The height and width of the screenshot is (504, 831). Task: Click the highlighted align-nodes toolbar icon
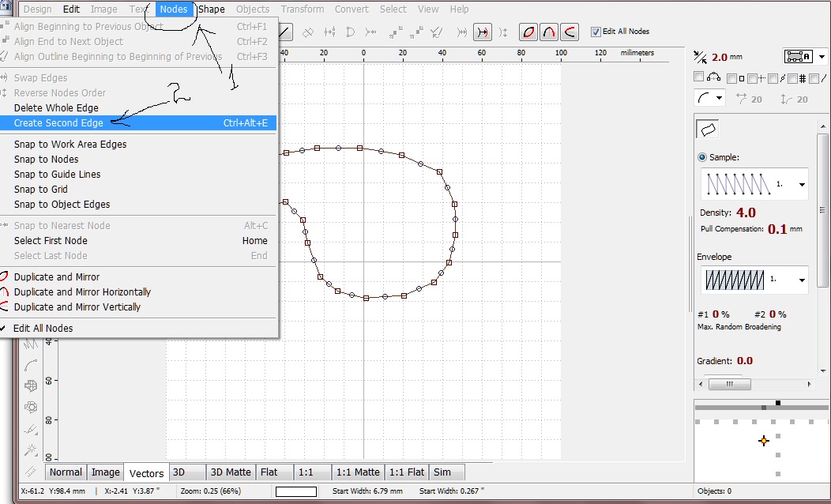[482, 32]
